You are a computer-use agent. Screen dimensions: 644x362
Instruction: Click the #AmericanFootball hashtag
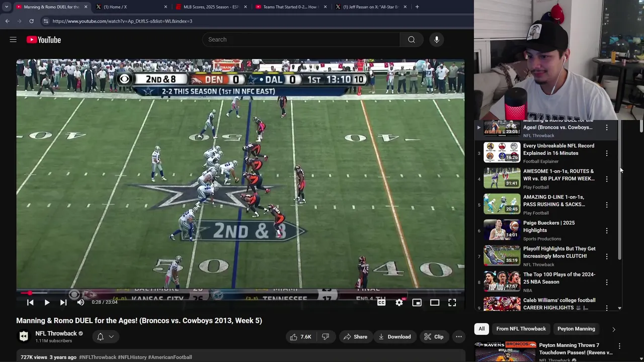(x=170, y=357)
